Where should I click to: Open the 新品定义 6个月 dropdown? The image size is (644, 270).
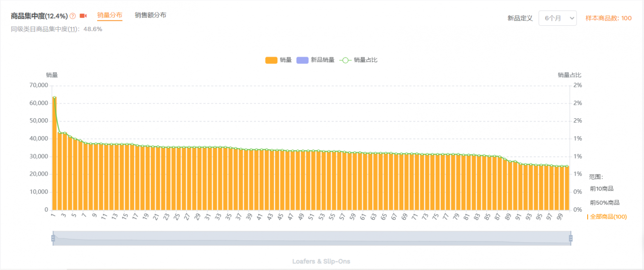point(557,18)
